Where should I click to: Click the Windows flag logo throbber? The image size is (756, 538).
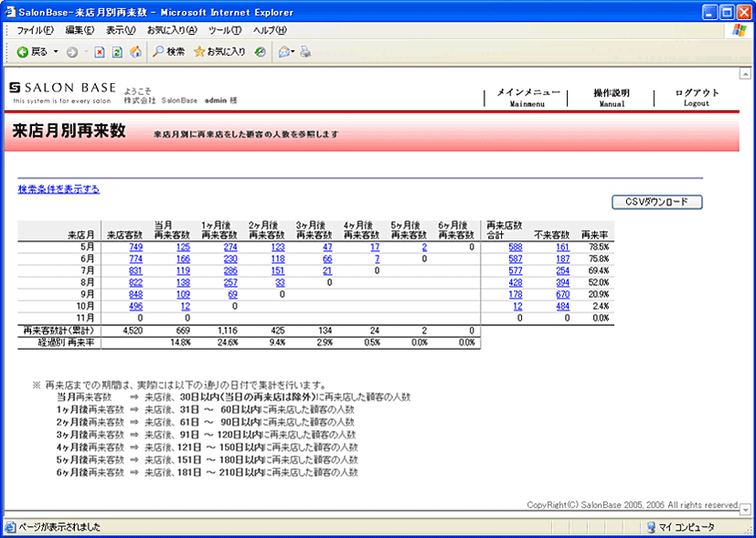739,30
